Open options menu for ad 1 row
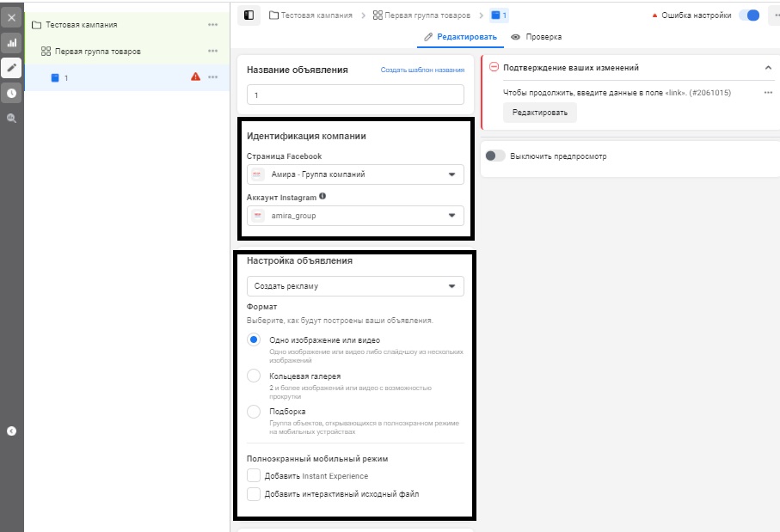Viewport: 780px width, 532px height. (x=213, y=77)
